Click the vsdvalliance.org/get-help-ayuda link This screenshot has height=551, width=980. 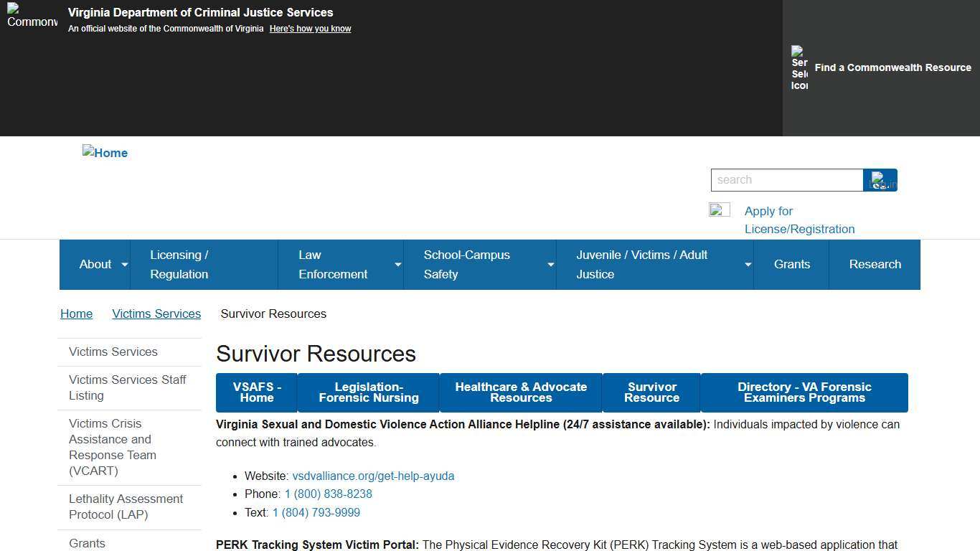pos(373,476)
